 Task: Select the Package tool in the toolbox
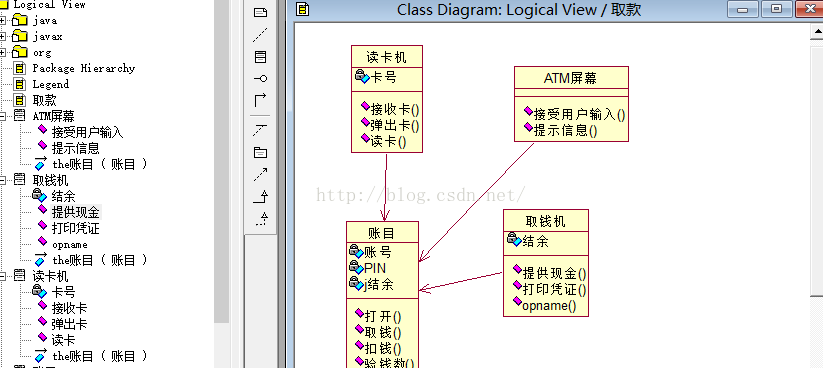(260, 153)
